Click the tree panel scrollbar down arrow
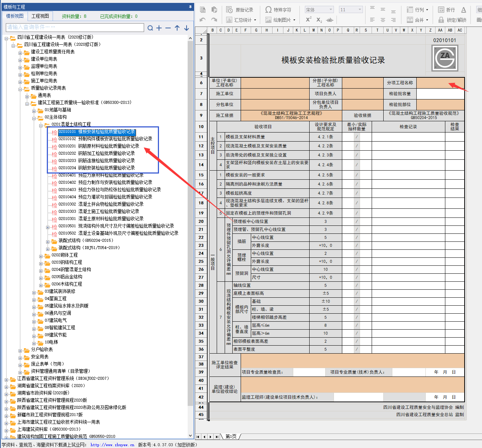Screen dimensions: 482x448 coord(191,436)
